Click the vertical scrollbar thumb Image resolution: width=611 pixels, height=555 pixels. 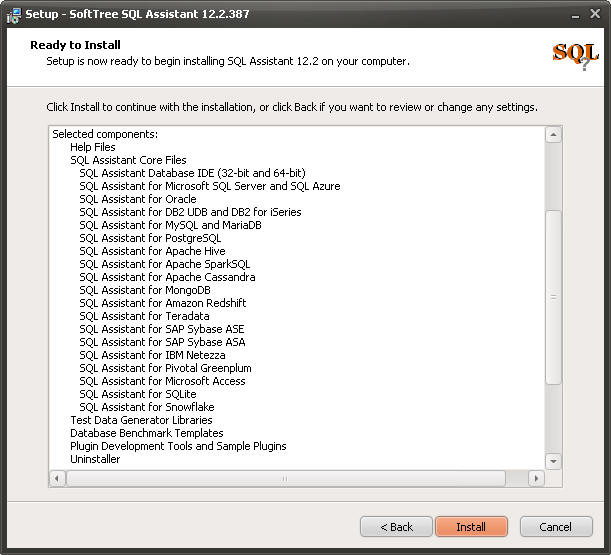pyautogui.click(x=553, y=297)
